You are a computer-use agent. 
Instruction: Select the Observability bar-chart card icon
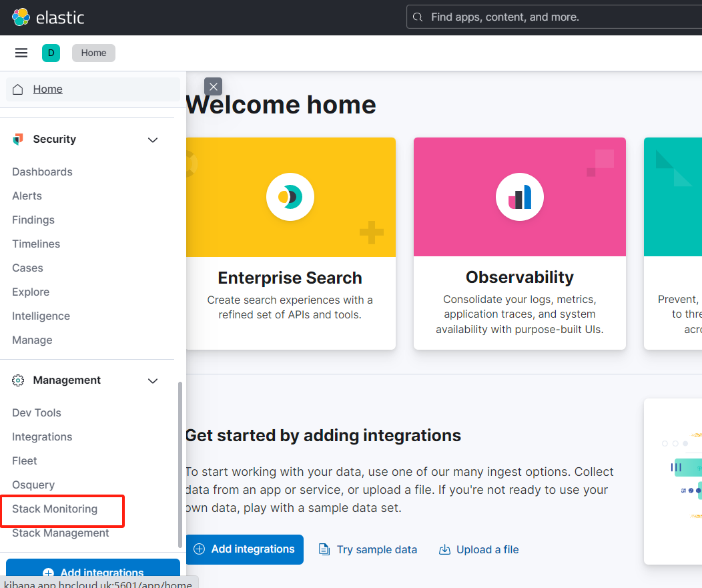(x=519, y=196)
